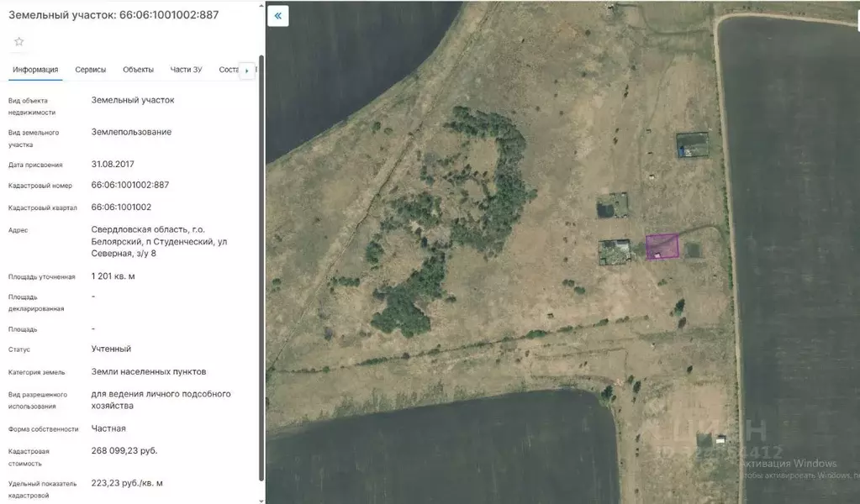The image size is (860, 504).
Task: Click the date value 31.08.2017
Action: coord(113,164)
